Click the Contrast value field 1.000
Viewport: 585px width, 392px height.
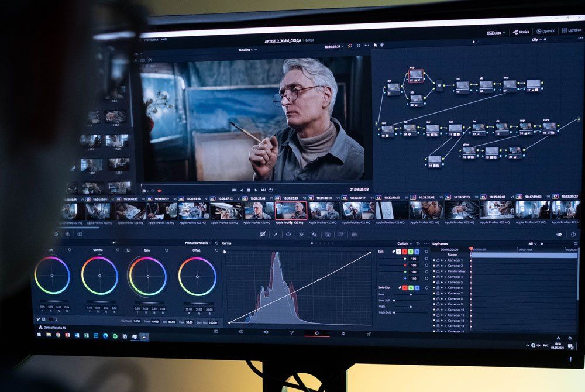pos(136,321)
